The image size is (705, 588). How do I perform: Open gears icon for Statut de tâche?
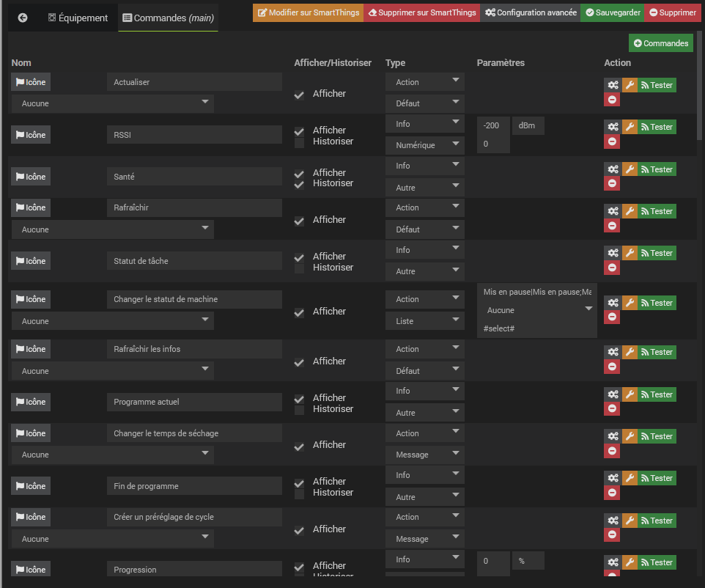pos(613,253)
